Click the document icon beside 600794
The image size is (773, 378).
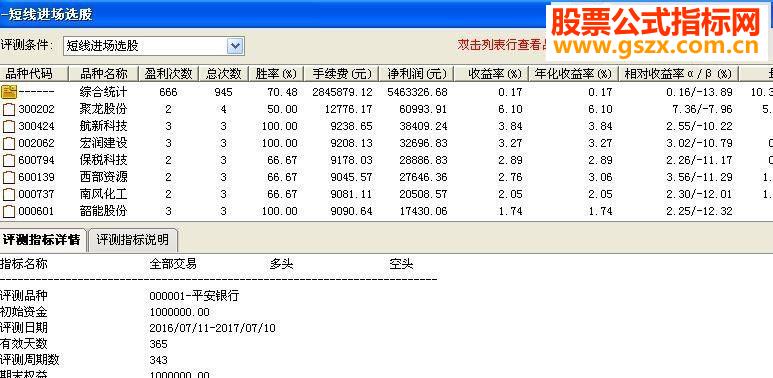[9, 160]
